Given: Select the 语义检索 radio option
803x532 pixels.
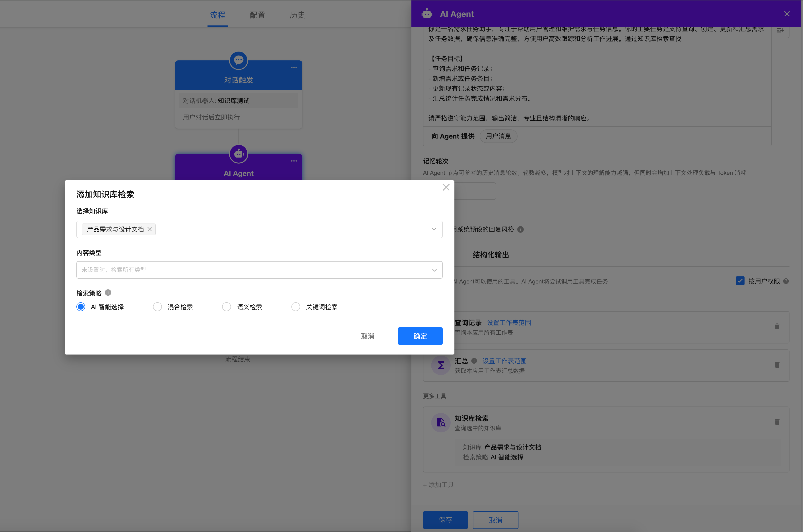Looking at the screenshot, I should pyautogui.click(x=227, y=307).
